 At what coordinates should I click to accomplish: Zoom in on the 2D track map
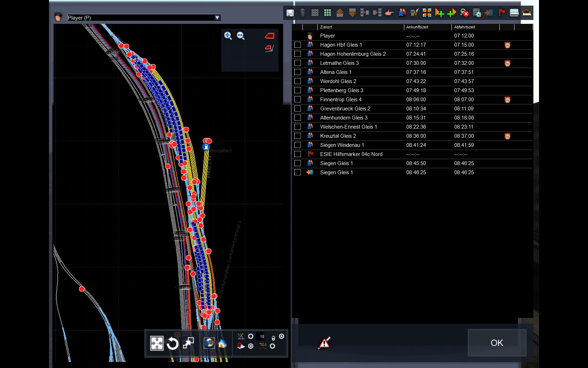pos(228,36)
